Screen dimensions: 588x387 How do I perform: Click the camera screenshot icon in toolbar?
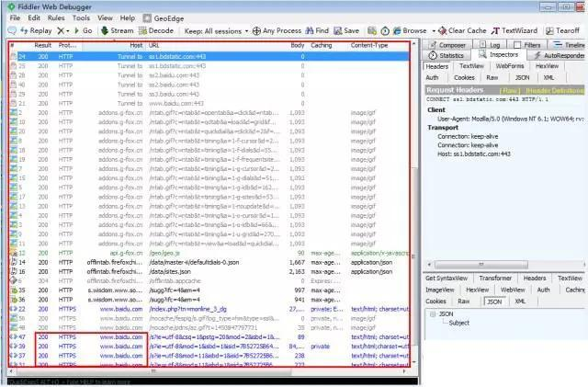coord(371,30)
